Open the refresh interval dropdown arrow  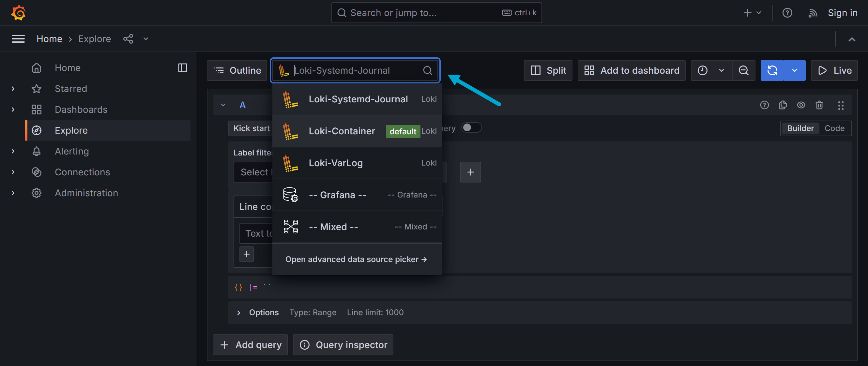pos(794,70)
